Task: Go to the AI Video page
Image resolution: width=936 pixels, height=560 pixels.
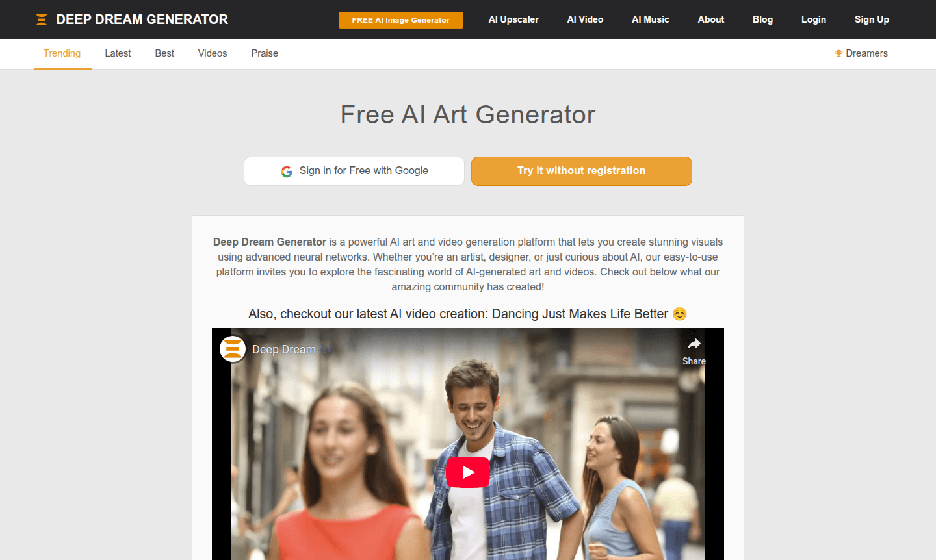Action: [x=585, y=19]
